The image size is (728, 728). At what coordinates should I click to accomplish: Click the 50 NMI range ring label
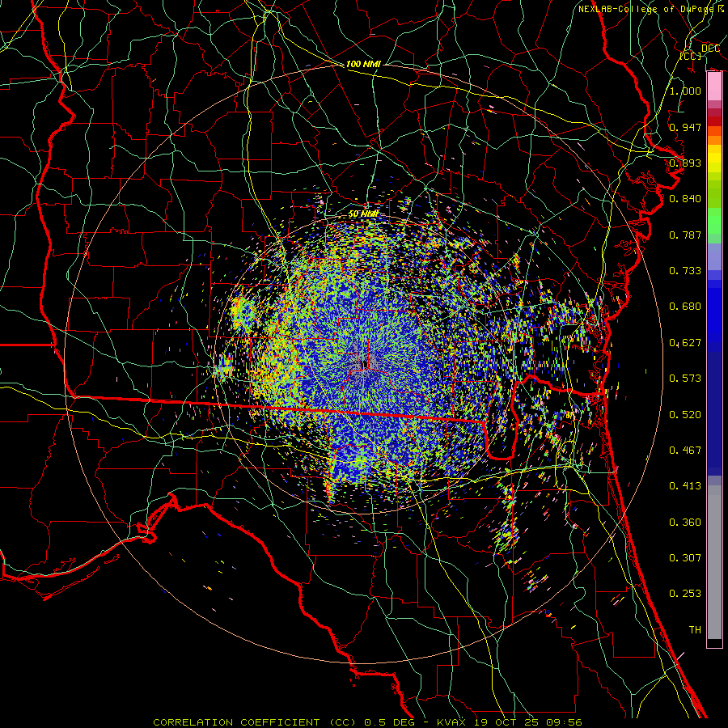click(x=363, y=214)
